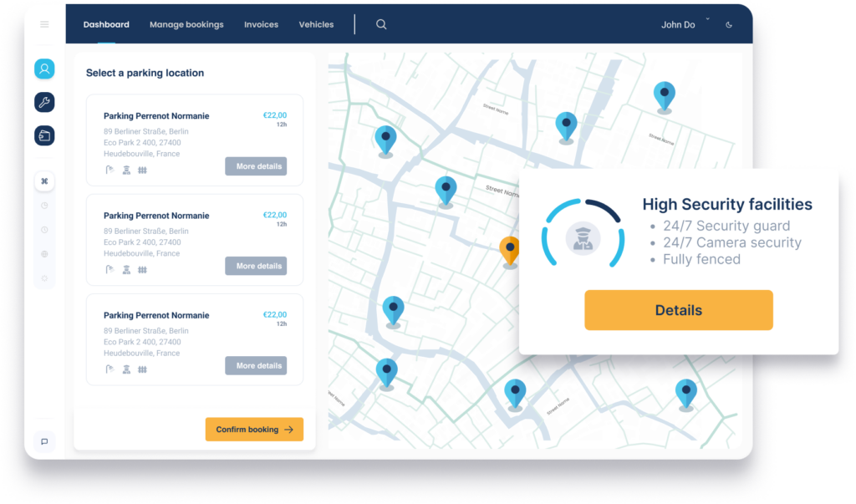Click More details on first parking card
This screenshot has height=504, width=856.
[x=256, y=166]
